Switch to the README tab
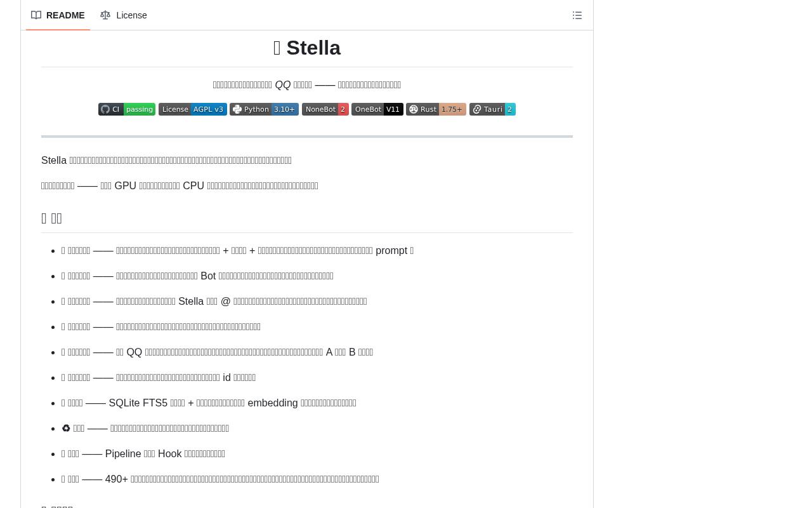 pos(58,15)
